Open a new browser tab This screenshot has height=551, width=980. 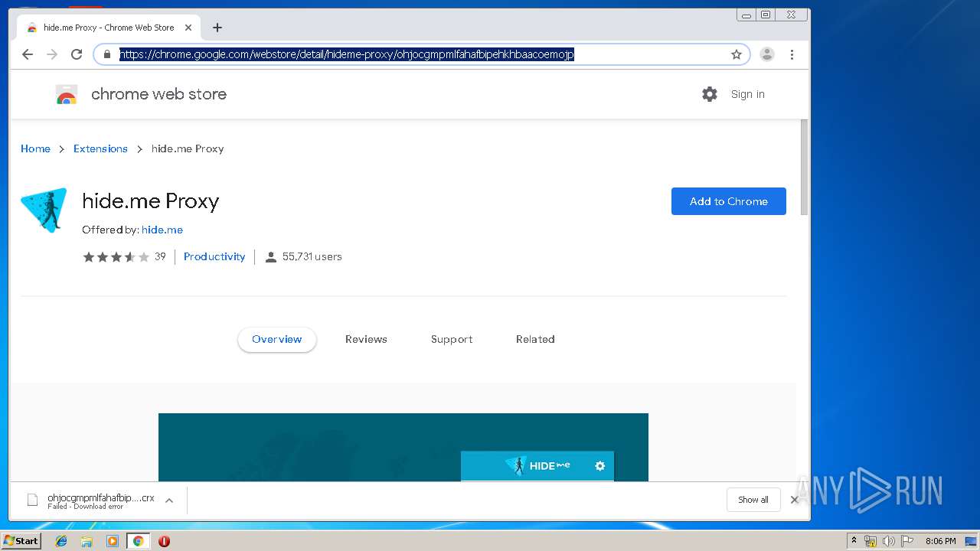point(217,28)
